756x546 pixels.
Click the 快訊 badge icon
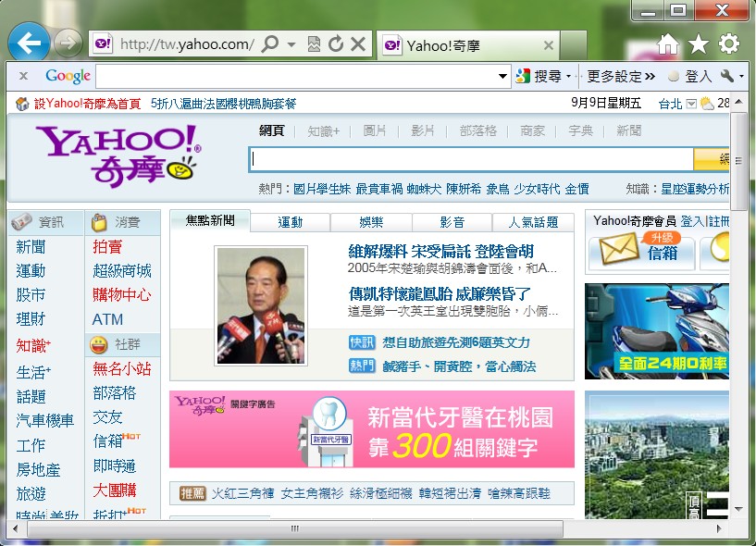click(362, 342)
